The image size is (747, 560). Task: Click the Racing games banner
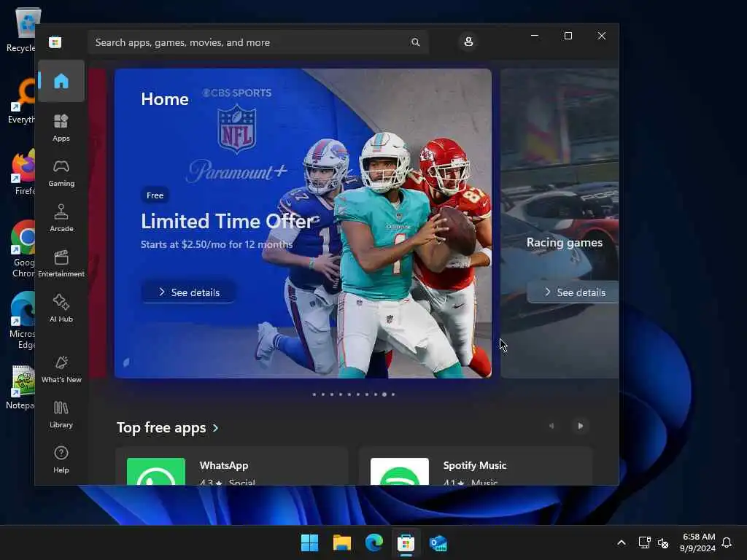tap(560, 223)
